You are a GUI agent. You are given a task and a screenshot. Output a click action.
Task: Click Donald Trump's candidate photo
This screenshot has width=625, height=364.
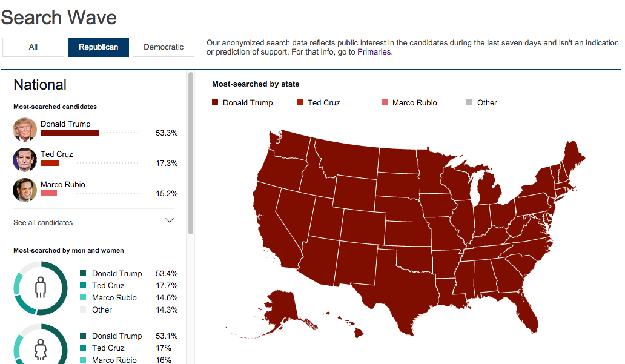click(25, 129)
